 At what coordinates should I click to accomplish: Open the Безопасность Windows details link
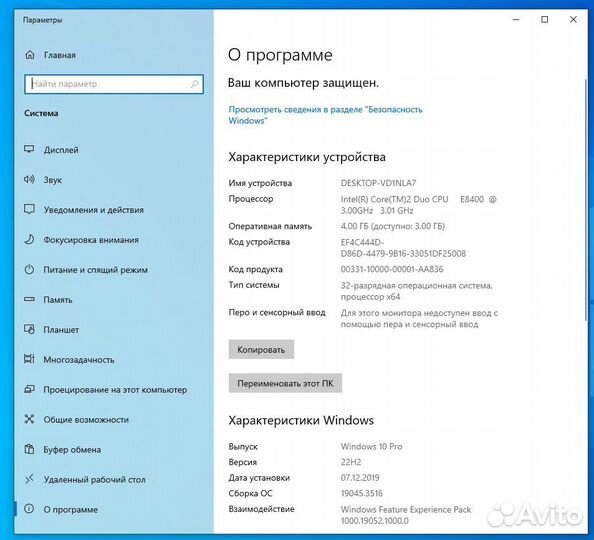325,115
